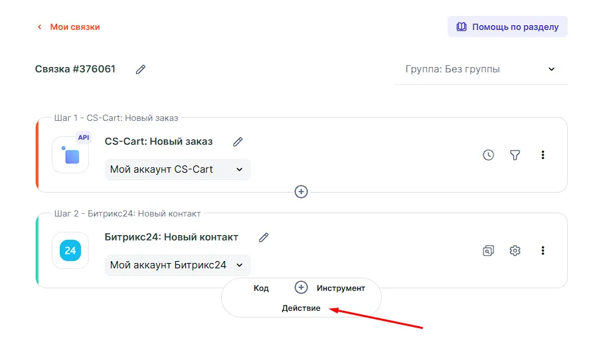The height and width of the screenshot is (364, 607).
Task: Choose Инструмент in the add menu
Action: click(x=341, y=288)
